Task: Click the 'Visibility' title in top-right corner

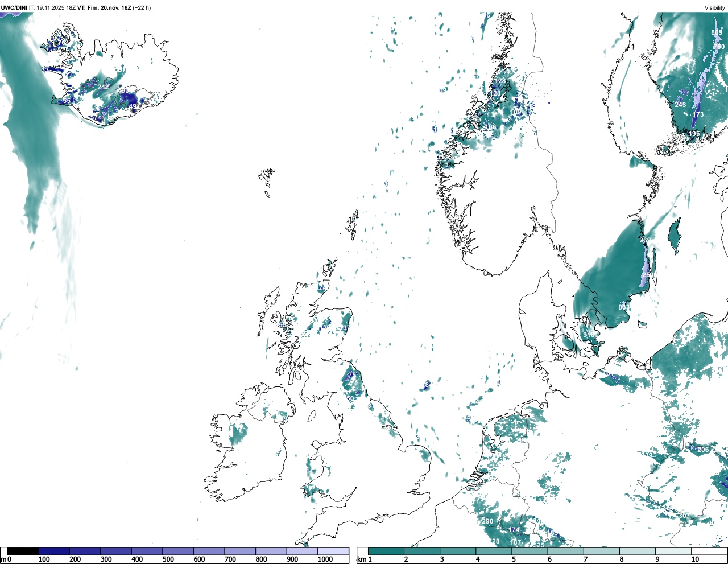Action: [x=714, y=7]
